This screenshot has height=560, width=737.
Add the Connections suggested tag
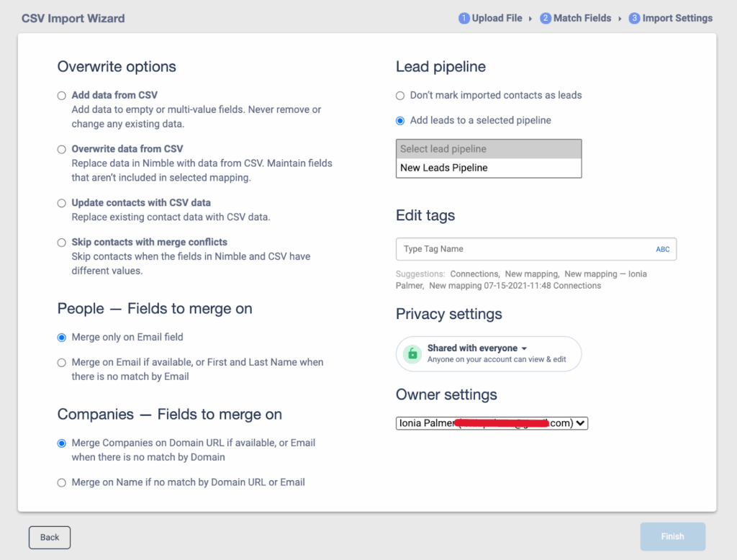coord(474,274)
